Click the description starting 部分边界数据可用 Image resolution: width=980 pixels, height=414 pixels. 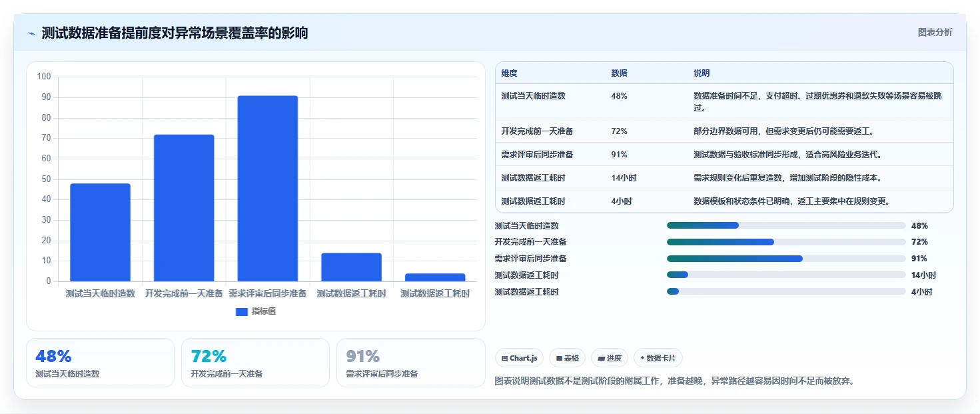point(784,131)
